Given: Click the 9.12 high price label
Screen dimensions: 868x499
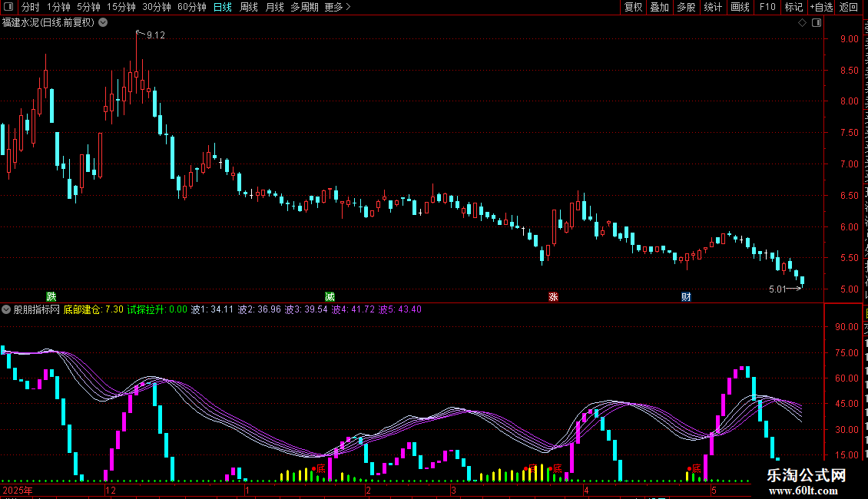Looking at the screenshot, I should (x=156, y=35).
